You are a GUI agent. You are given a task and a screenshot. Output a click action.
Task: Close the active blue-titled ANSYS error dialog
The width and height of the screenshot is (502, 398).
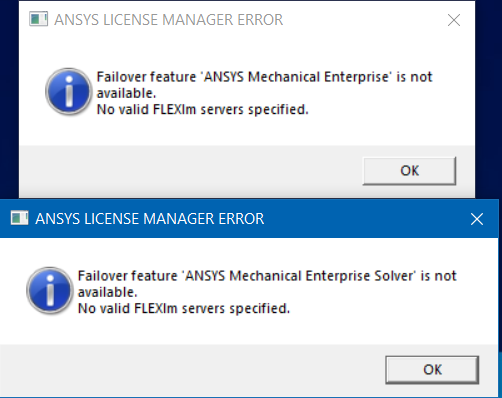(477, 219)
